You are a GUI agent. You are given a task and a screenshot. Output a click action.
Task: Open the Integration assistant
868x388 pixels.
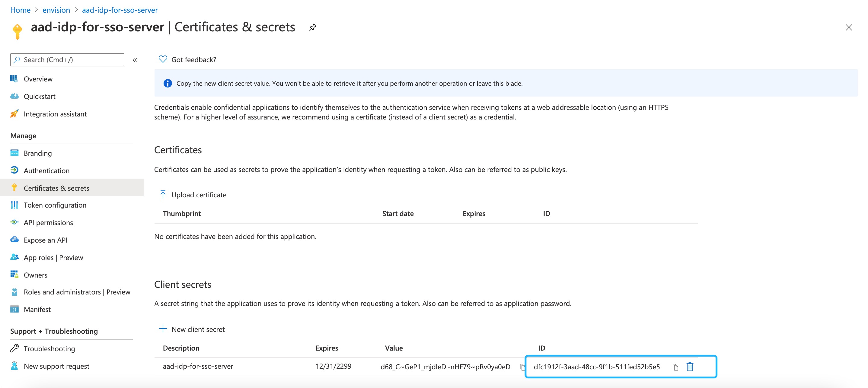coord(55,114)
